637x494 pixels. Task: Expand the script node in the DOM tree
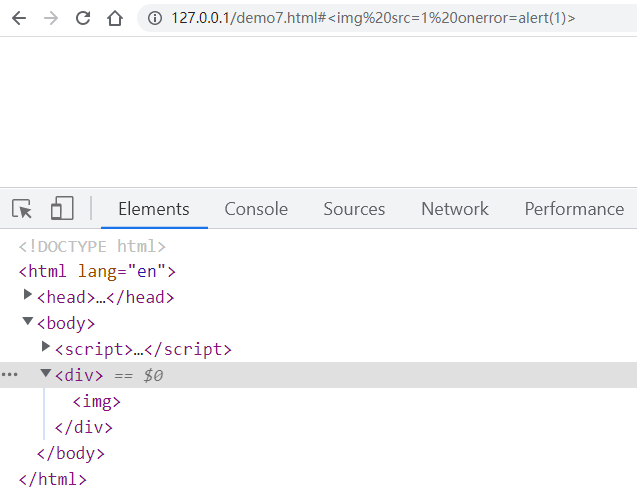click(x=46, y=347)
